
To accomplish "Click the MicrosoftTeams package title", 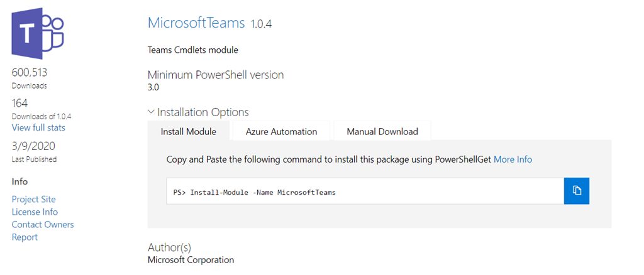I will coord(196,24).
